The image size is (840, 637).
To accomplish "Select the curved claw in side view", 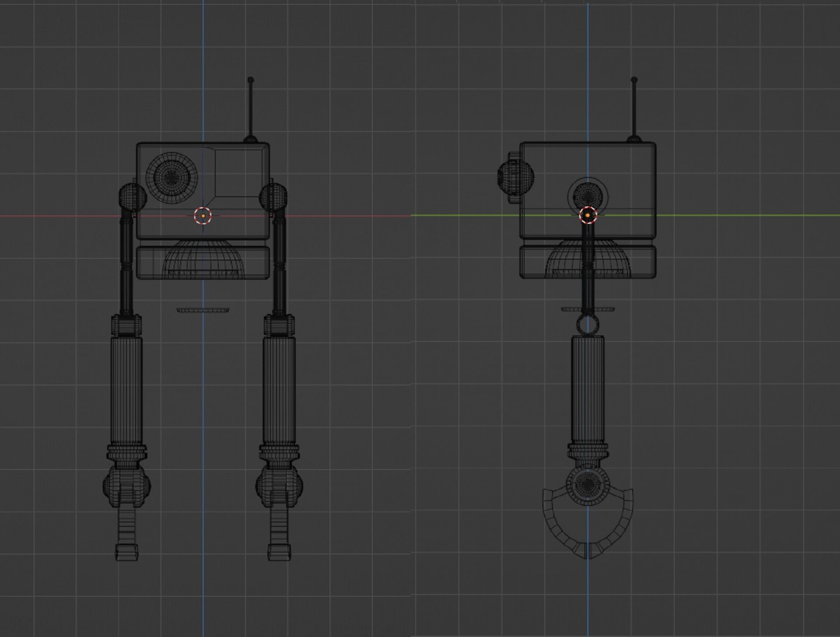I will (x=588, y=525).
